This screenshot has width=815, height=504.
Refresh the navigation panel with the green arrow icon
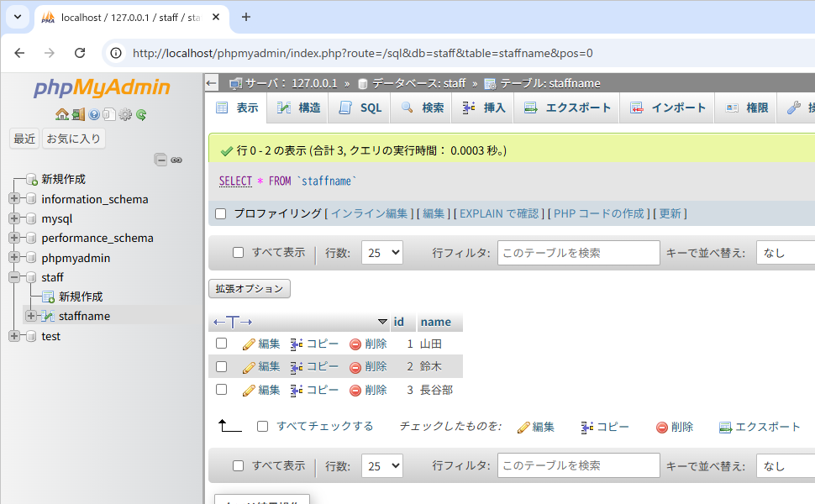(x=140, y=115)
